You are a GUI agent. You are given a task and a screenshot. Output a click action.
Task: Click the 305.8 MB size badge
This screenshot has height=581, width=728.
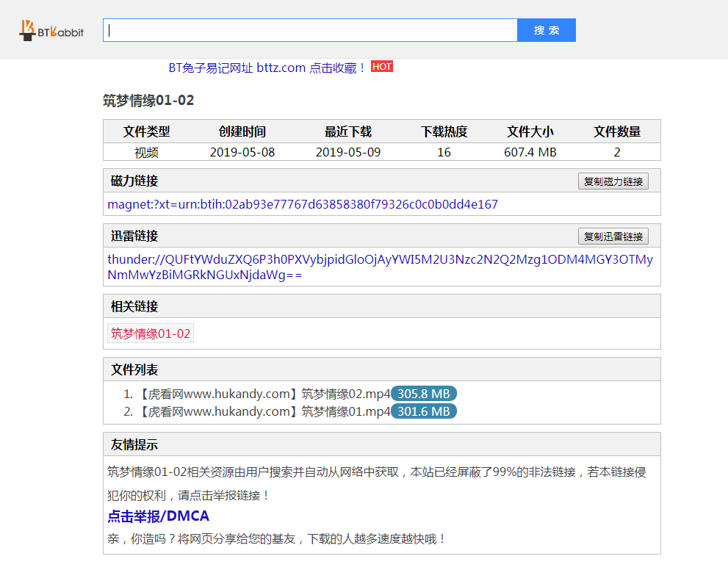(423, 393)
